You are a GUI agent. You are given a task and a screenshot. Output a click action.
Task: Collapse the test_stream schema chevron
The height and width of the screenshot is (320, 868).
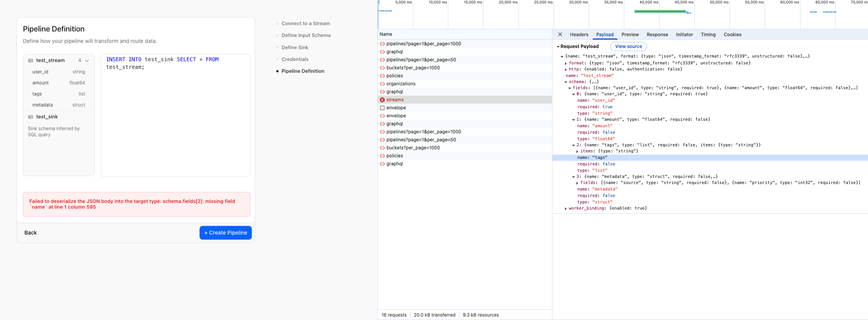click(x=87, y=61)
